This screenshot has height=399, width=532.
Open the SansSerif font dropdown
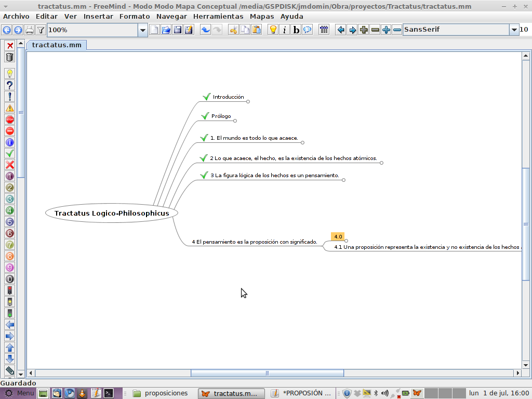pos(513,30)
